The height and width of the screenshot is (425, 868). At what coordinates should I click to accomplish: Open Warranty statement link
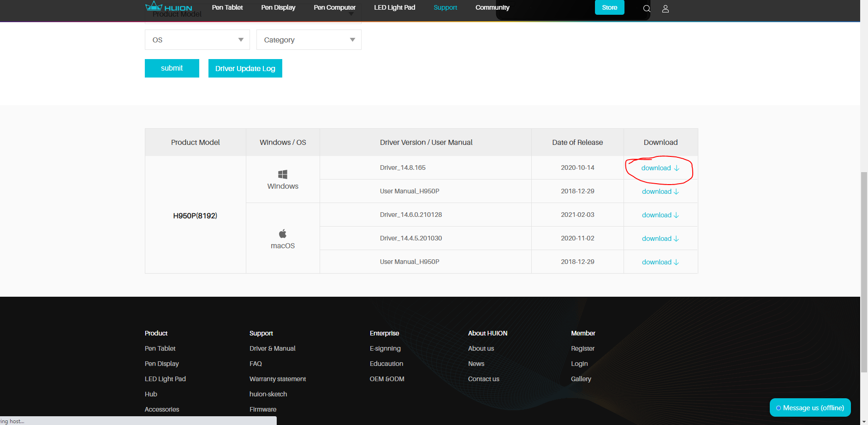[278, 379]
